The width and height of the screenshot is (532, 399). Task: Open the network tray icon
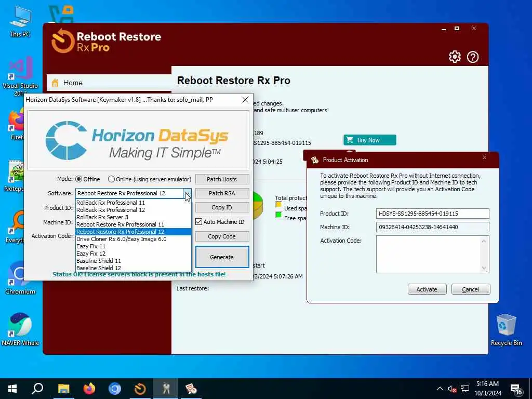pos(465,389)
